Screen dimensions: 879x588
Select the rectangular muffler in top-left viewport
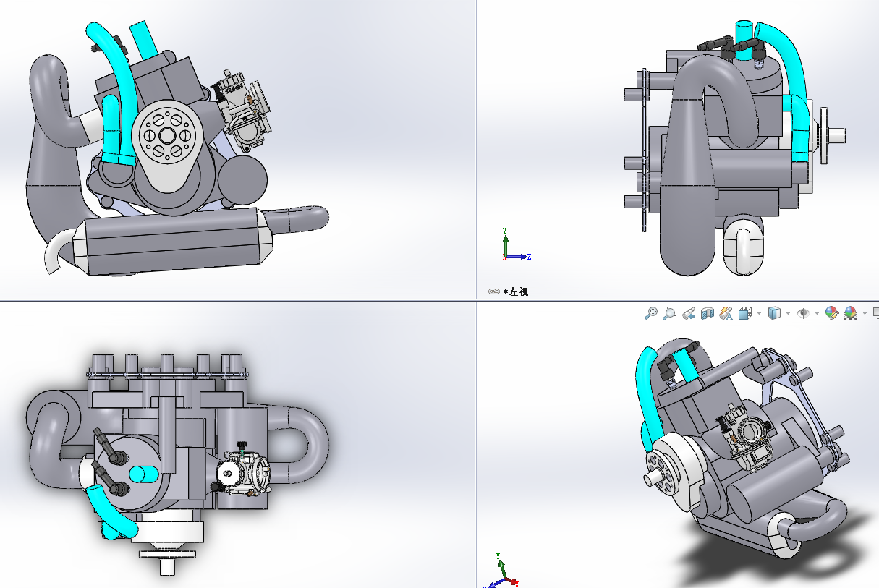174,240
